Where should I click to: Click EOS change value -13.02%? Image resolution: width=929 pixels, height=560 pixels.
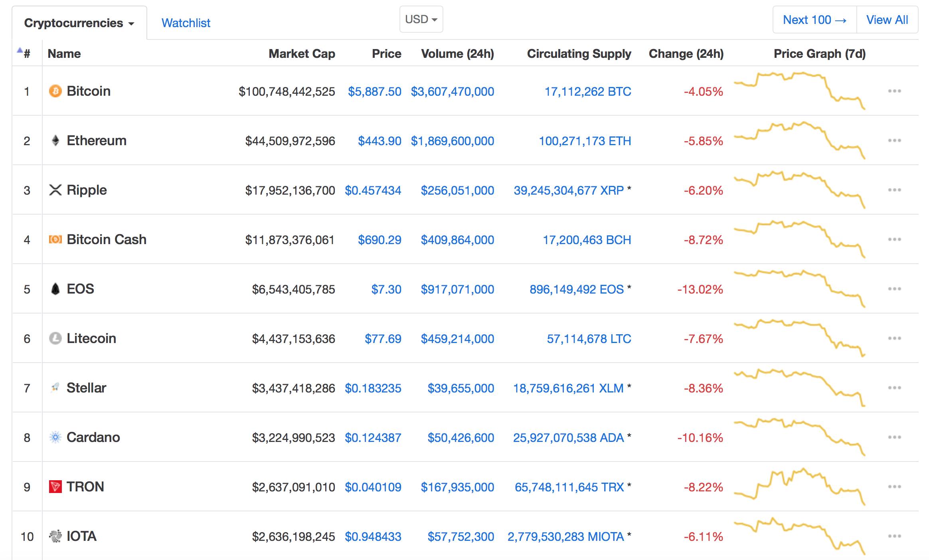(700, 289)
